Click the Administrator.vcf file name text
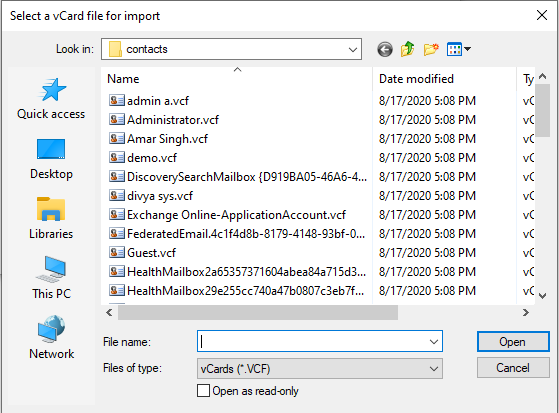559x413 pixels. [x=173, y=119]
